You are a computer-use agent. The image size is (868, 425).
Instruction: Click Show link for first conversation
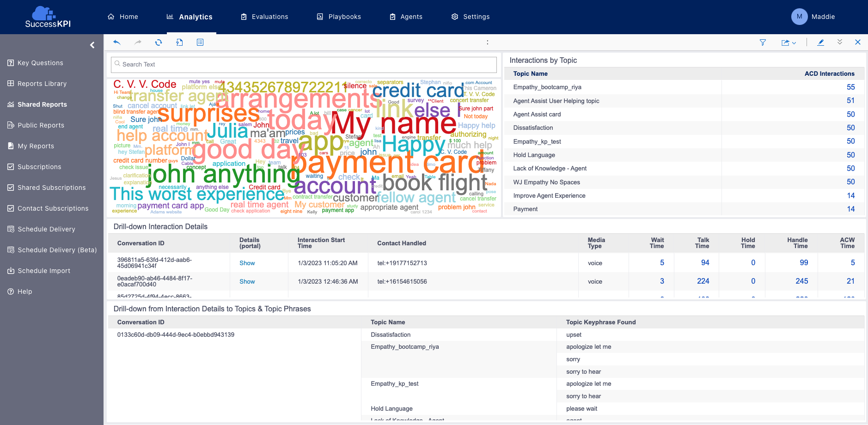247,263
